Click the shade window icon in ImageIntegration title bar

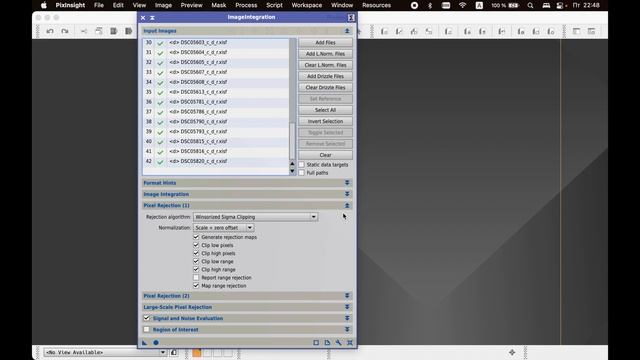[x=152, y=18]
